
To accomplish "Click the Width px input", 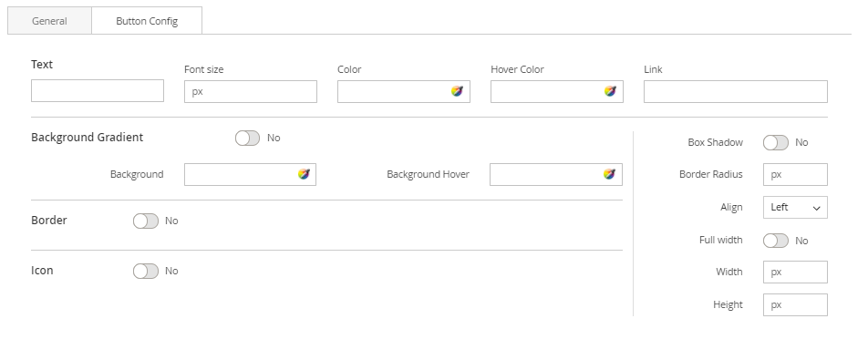I will tap(795, 273).
